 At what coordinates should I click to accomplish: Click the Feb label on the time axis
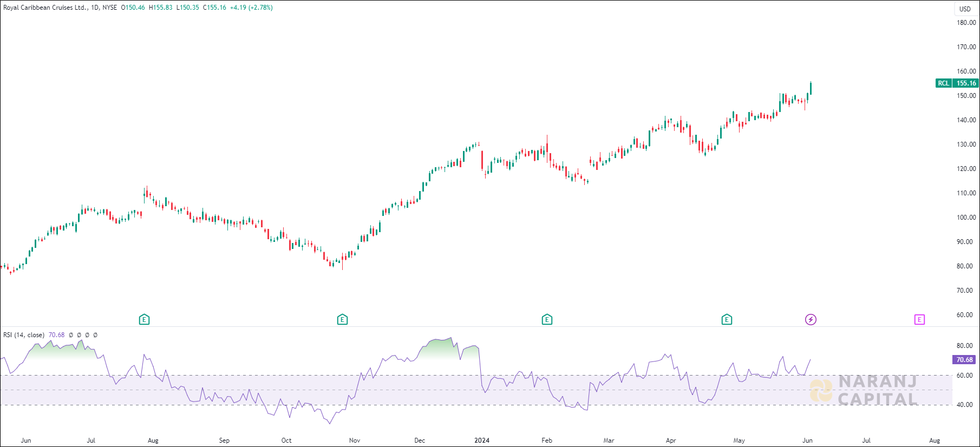(547, 440)
